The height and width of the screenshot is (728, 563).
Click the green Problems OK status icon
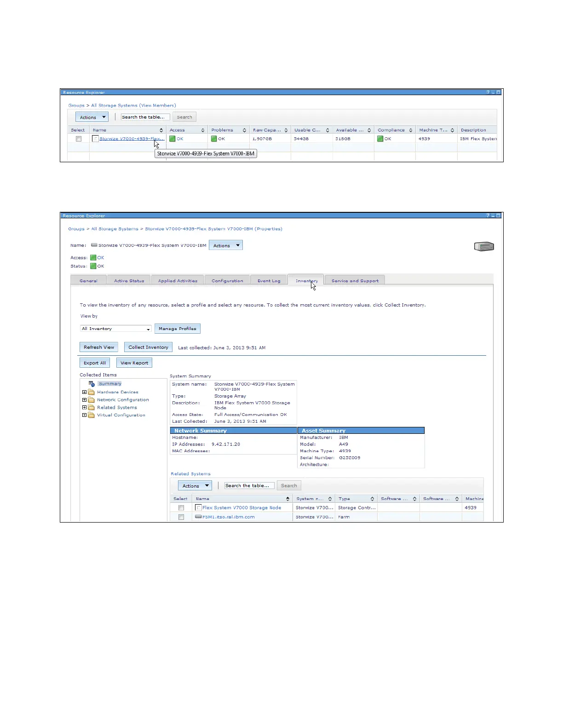214,139
